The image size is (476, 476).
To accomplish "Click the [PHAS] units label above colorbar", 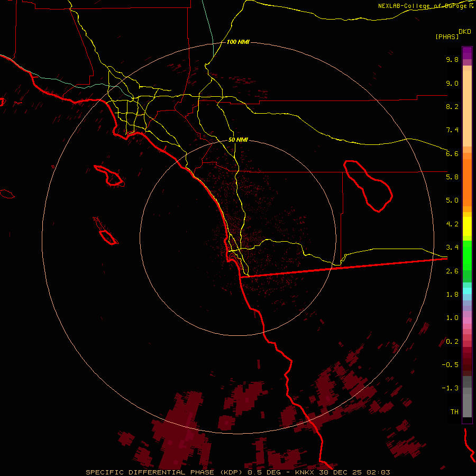I will coord(447,36).
